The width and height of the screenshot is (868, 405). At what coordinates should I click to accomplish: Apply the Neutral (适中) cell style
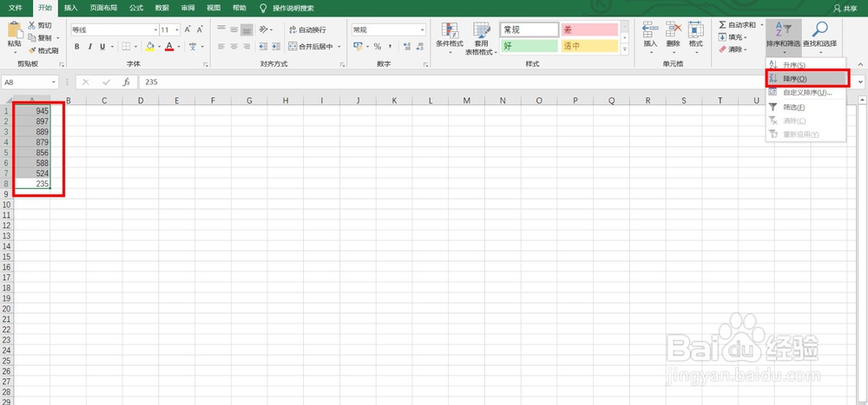pos(589,47)
